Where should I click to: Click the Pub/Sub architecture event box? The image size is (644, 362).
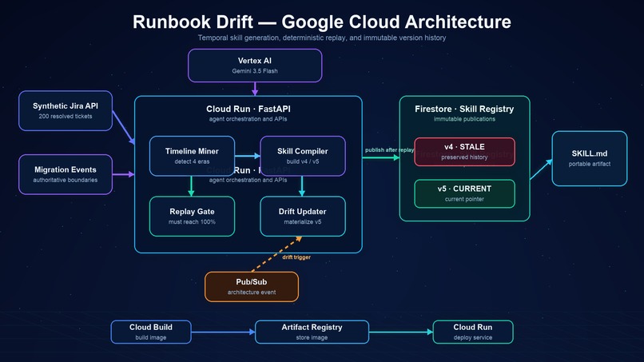[252, 287]
